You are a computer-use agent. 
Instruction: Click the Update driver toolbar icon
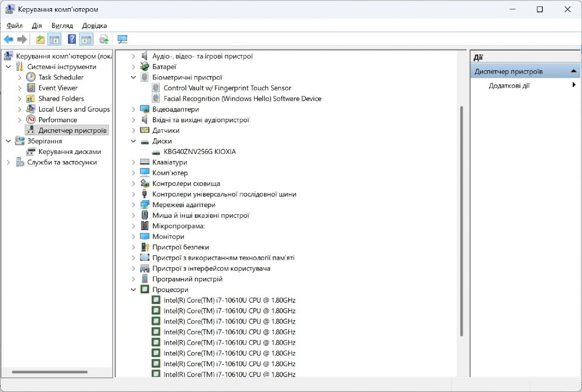pos(104,39)
